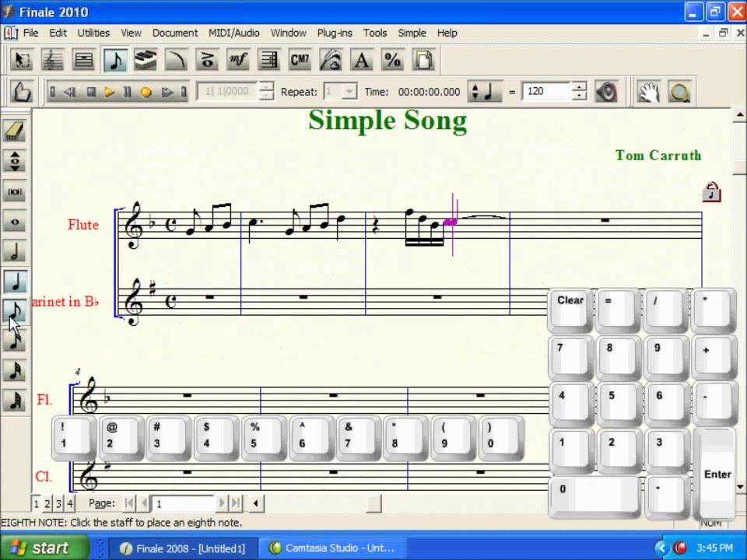The image size is (747, 560).
Task: Select the Chord CM7 tool
Action: click(x=300, y=61)
